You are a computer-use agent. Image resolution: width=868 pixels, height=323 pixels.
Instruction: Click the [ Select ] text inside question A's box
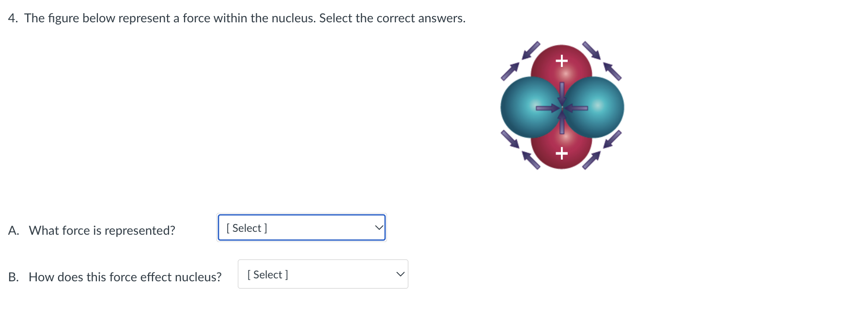[246, 227]
